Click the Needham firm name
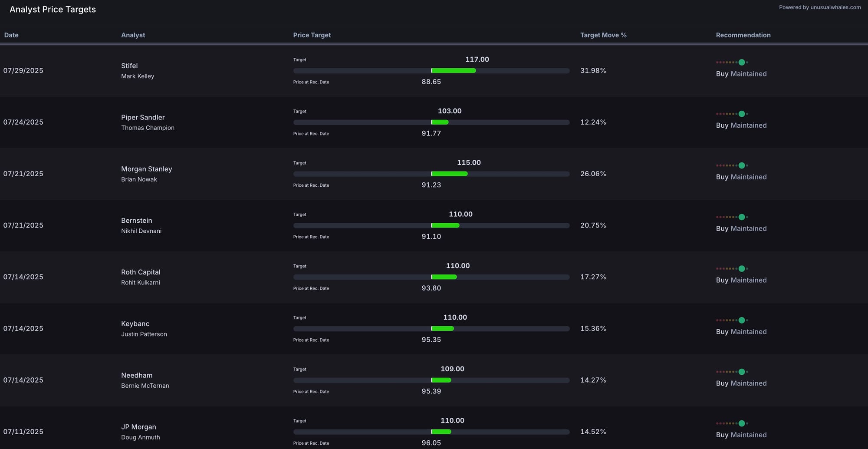This screenshot has width=868, height=449. coord(137,376)
